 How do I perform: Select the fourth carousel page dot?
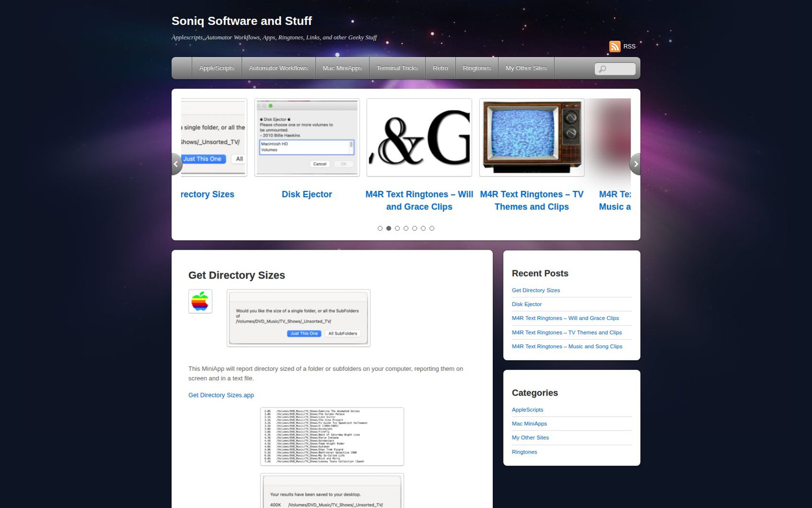[x=406, y=229]
